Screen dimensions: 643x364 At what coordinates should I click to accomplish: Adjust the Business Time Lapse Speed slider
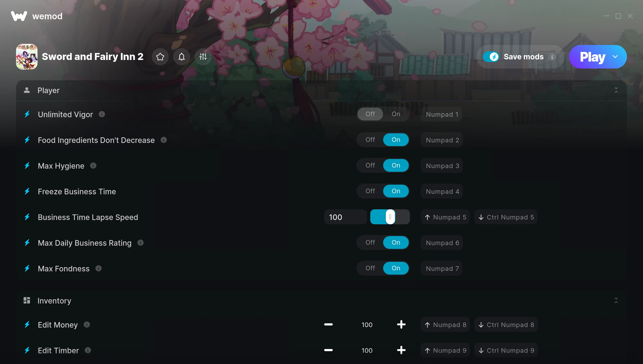click(x=390, y=217)
